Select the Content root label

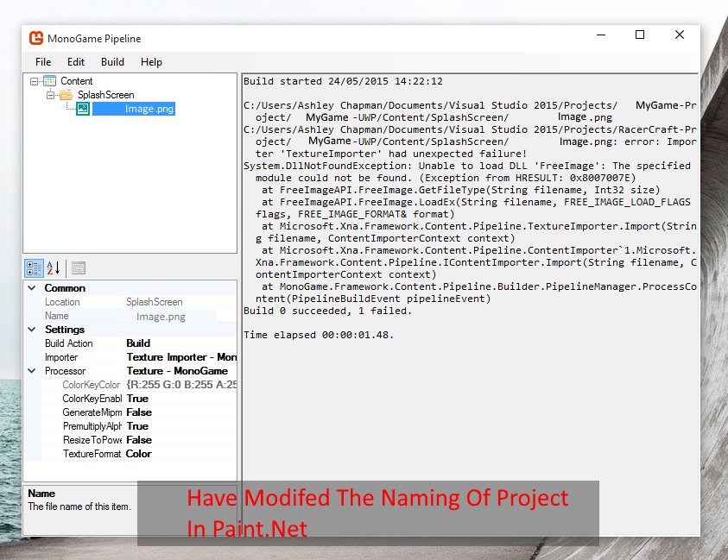pos(77,81)
